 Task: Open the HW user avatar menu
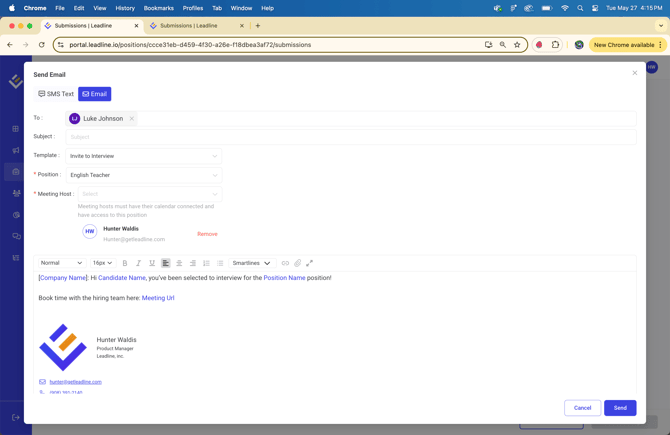click(x=652, y=67)
